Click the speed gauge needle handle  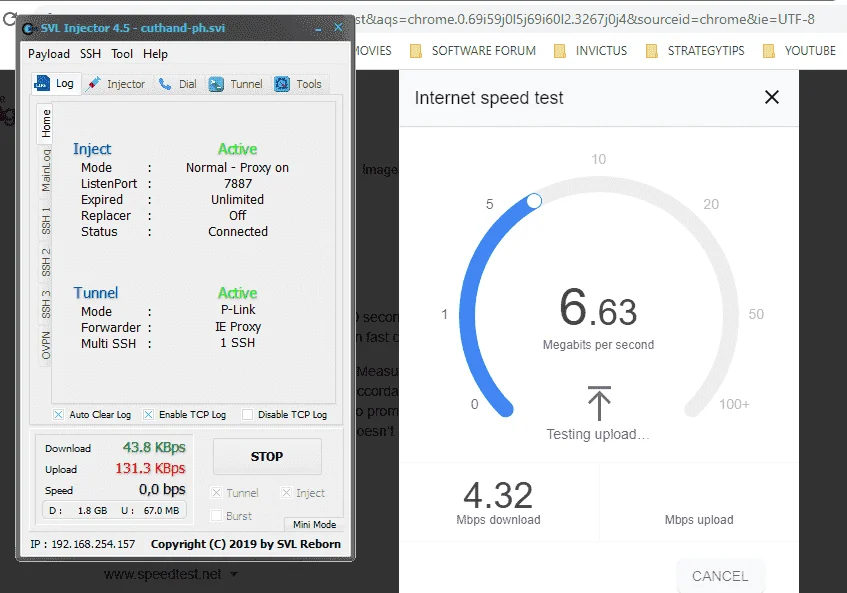[x=534, y=201]
